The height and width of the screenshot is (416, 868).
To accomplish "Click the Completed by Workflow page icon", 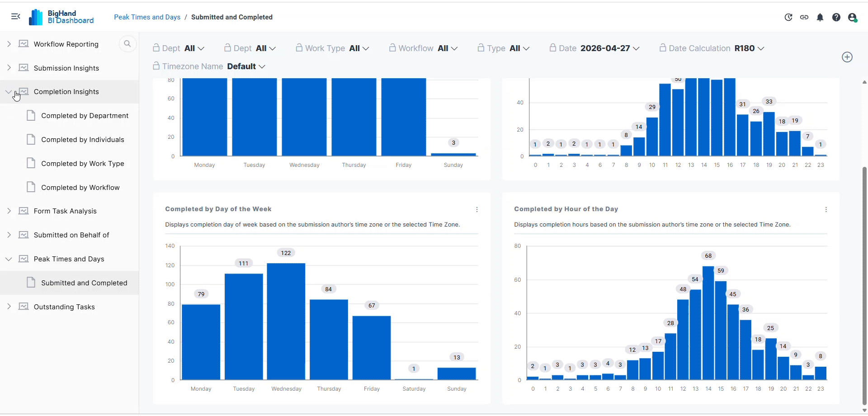I will [x=31, y=187].
